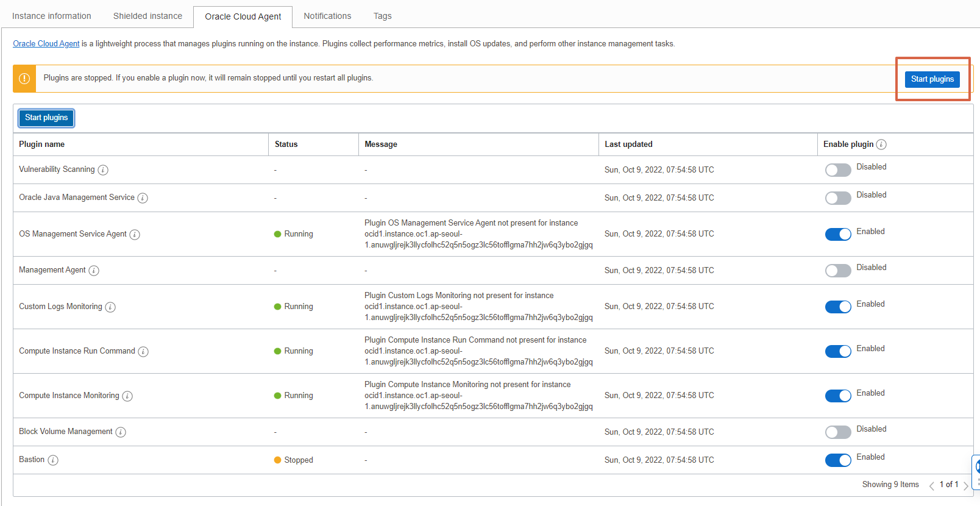Disable OS Management Service Agent toggle

[x=838, y=235]
